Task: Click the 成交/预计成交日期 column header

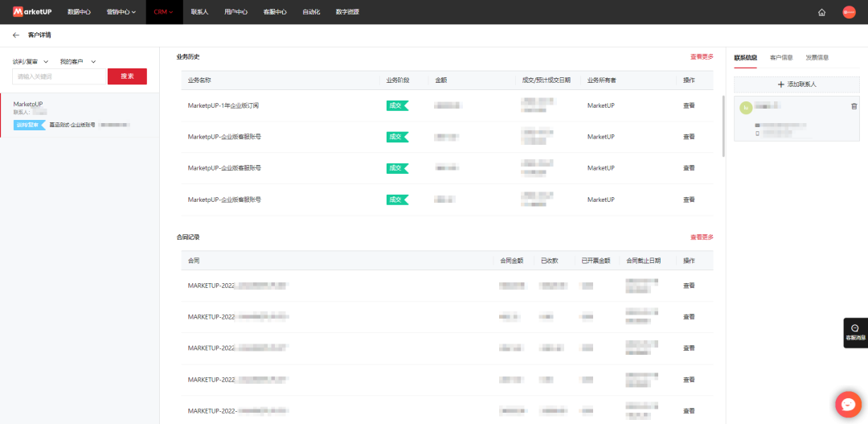Action: pyautogui.click(x=546, y=80)
